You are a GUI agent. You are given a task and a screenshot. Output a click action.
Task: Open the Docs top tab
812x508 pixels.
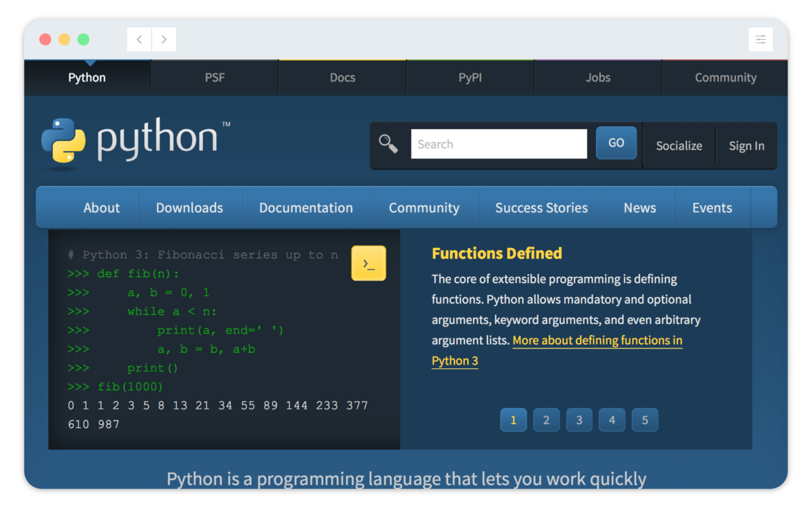click(x=343, y=78)
